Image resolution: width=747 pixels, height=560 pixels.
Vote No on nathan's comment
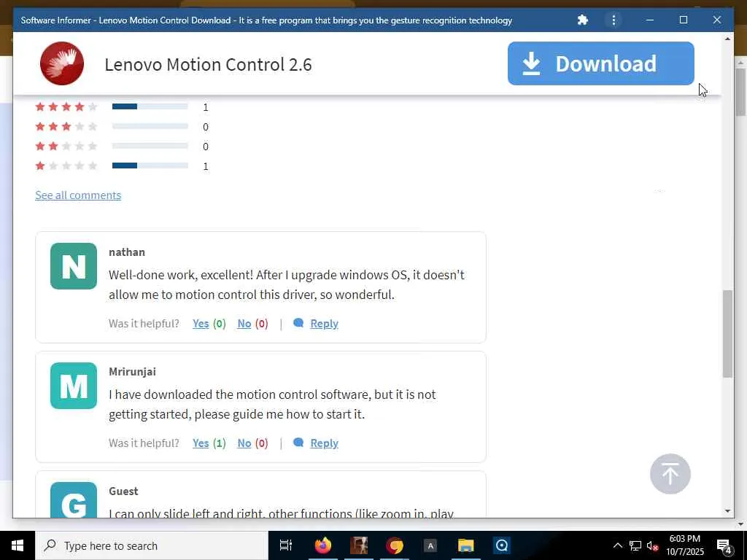(244, 323)
